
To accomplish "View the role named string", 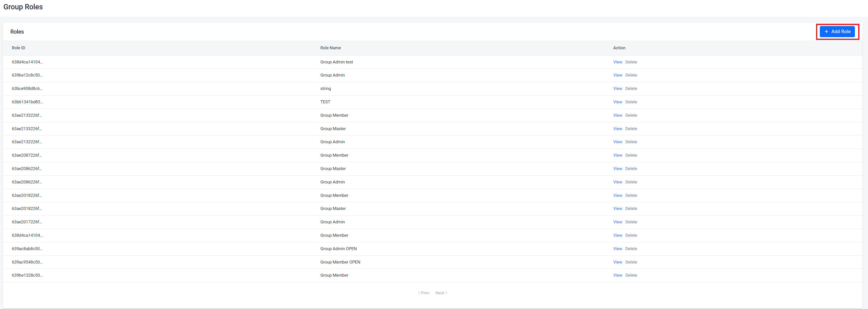I will (x=617, y=89).
